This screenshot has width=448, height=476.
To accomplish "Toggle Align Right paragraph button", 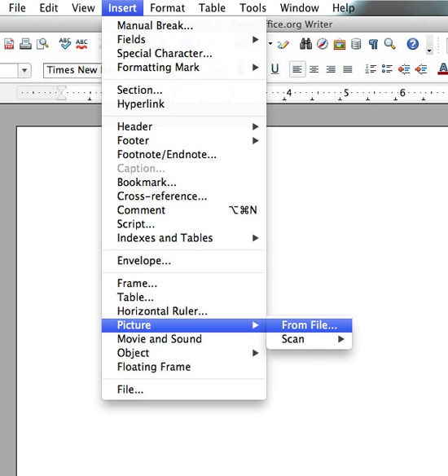I will pos(331,69).
